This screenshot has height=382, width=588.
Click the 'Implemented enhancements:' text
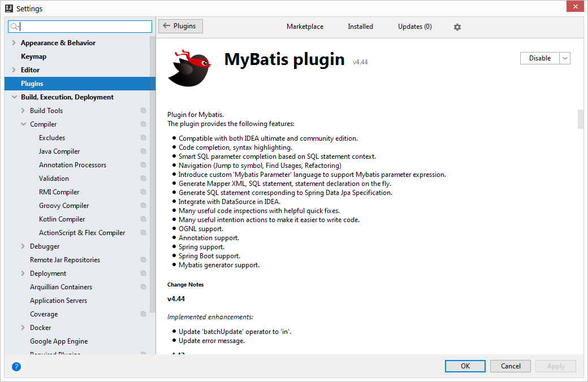(210, 317)
